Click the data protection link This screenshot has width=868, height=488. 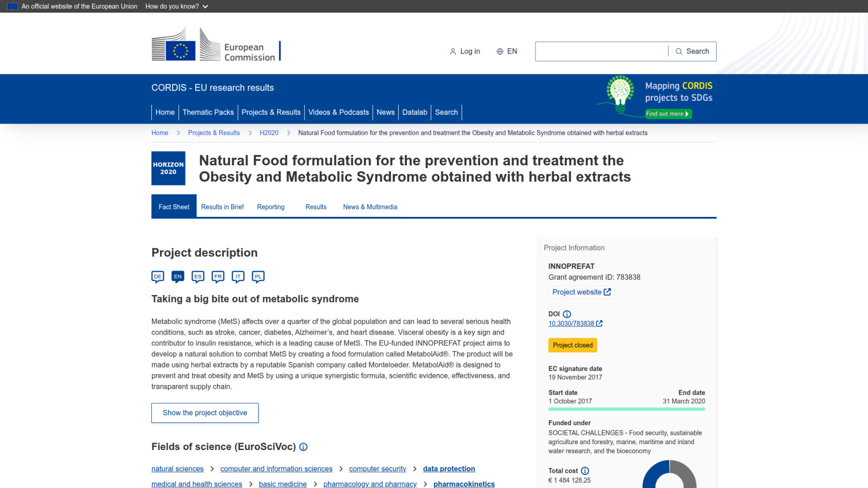coord(449,469)
